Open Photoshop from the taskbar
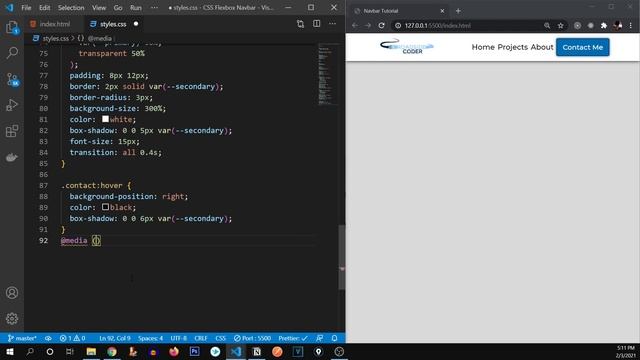The image size is (640, 360). click(194, 351)
